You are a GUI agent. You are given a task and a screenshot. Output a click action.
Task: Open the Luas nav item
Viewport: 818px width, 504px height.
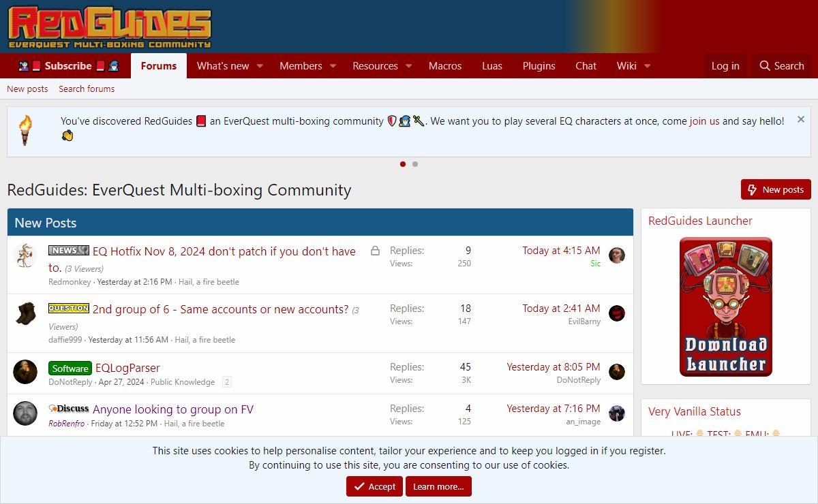pos(492,66)
